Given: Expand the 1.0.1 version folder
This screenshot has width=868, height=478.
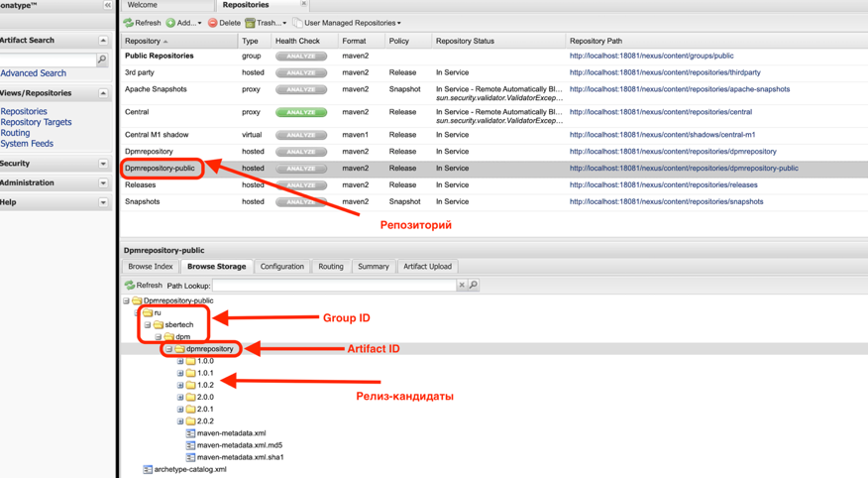Looking at the screenshot, I should [180, 374].
